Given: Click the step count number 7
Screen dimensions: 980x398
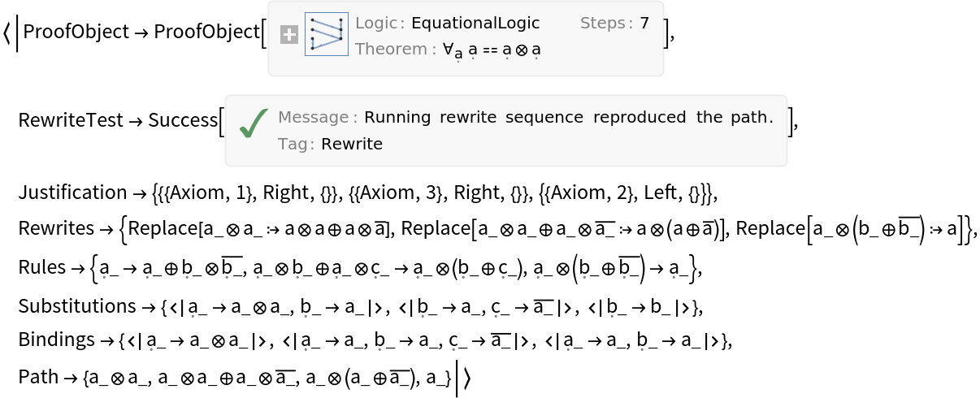Looking at the screenshot, I should [x=644, y=23].
